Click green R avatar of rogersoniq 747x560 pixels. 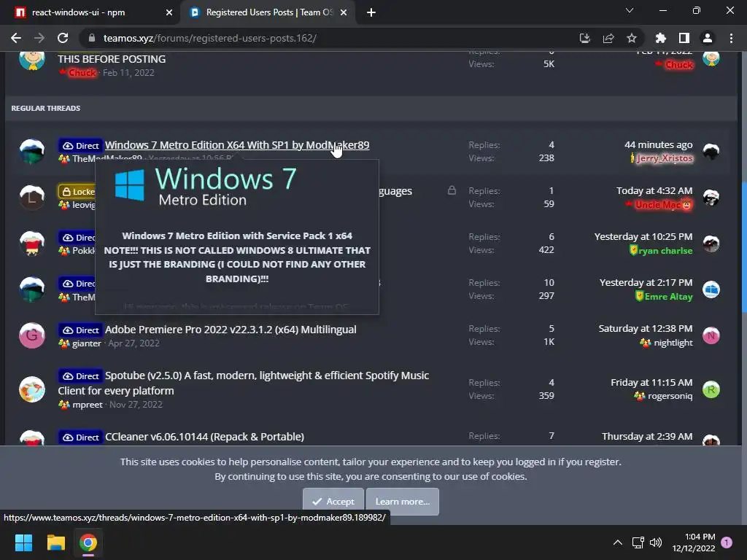(711, 389)
